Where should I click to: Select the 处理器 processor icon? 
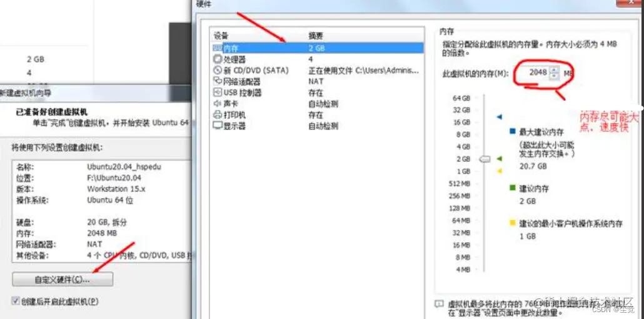click(217, 59)
